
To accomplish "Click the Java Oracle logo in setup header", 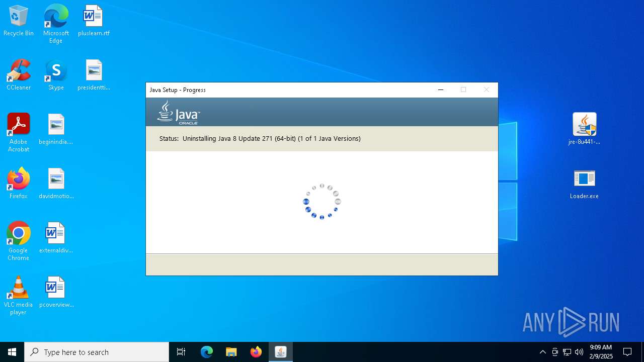I will click(179, 112).
